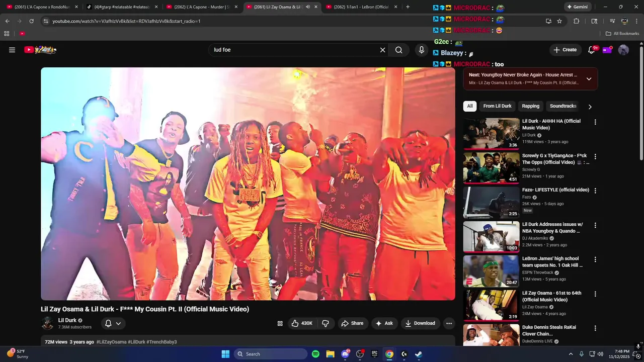Bookmark this page with star icon
The image size is (644, 362).
pyautogui.click(x=559, y=21)
